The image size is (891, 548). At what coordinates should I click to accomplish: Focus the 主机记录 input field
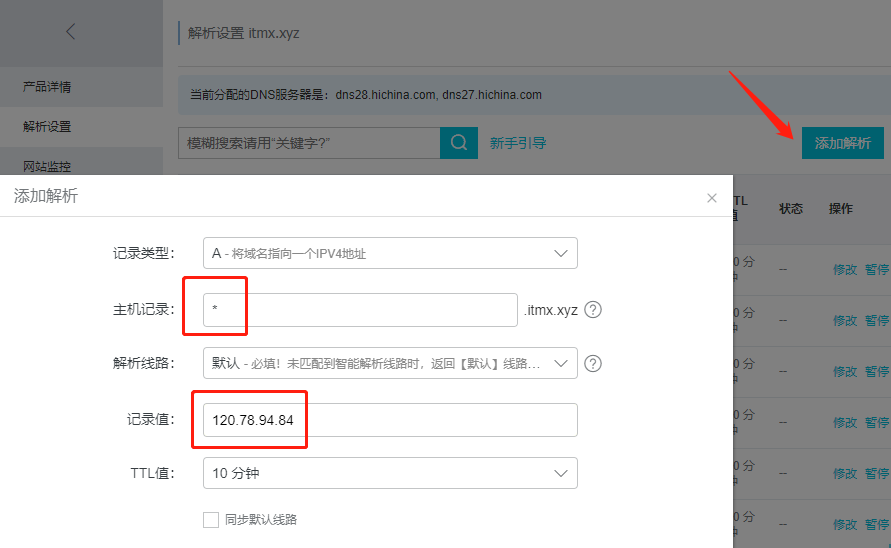tap(360, 310)
